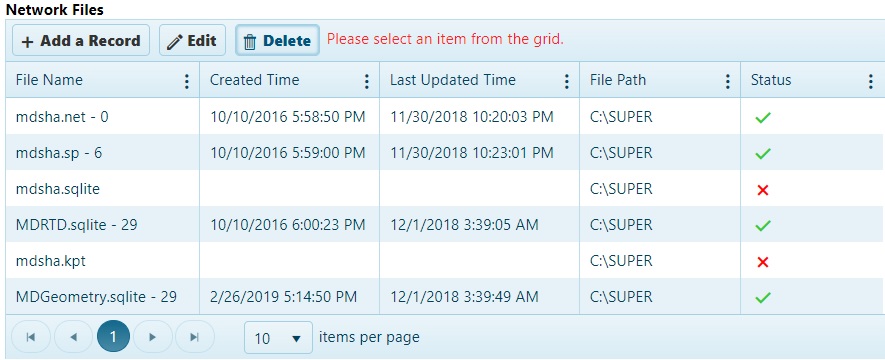The width and height of the screenshot is (885, 360).
Task: Click green checkmark status for mdsha.net
Action: click(x=763, y=118)
